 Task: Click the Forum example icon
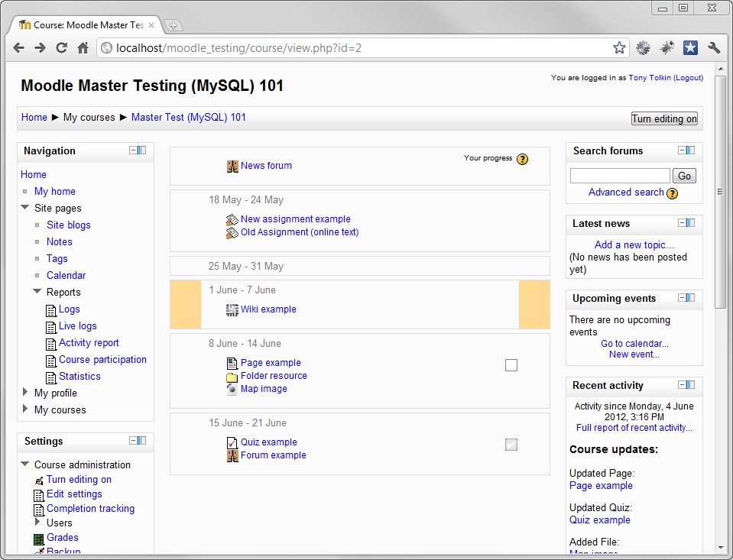(232, 456)
